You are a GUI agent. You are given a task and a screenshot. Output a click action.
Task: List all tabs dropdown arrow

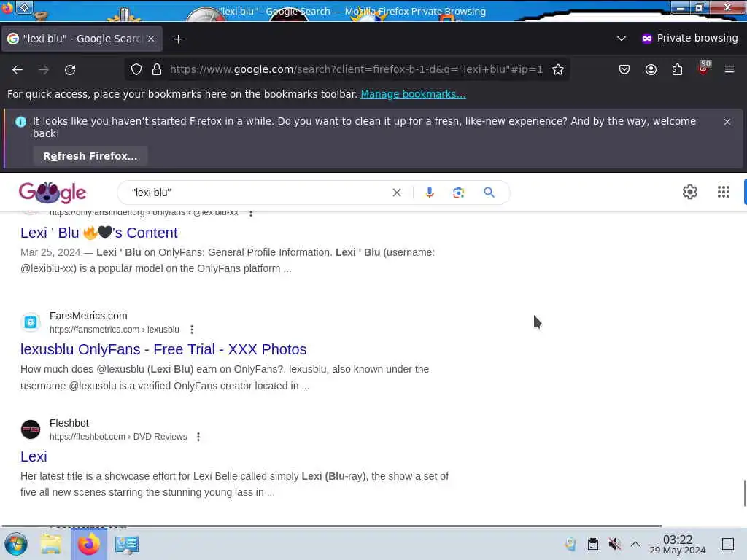[621, 39]
